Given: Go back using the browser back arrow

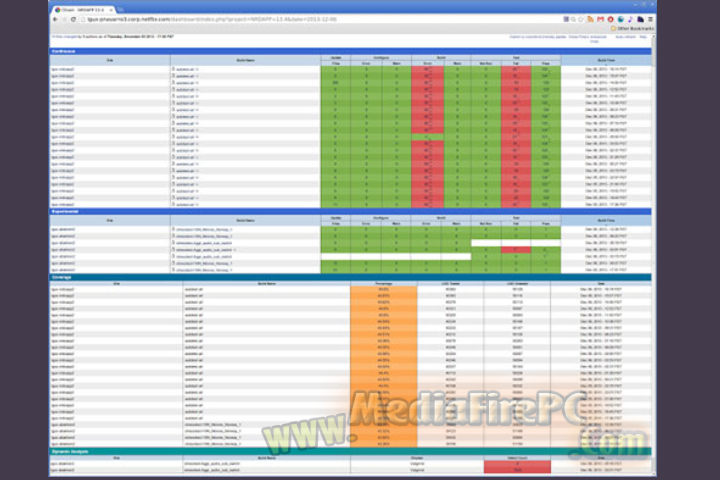Looking at the screenshot, I should tap(55, 19).
